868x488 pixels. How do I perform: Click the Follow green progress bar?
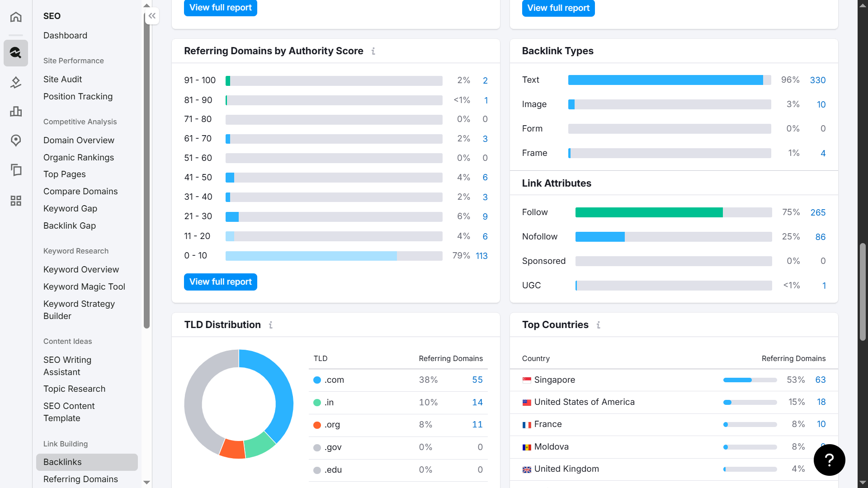[x=649, y=212]
